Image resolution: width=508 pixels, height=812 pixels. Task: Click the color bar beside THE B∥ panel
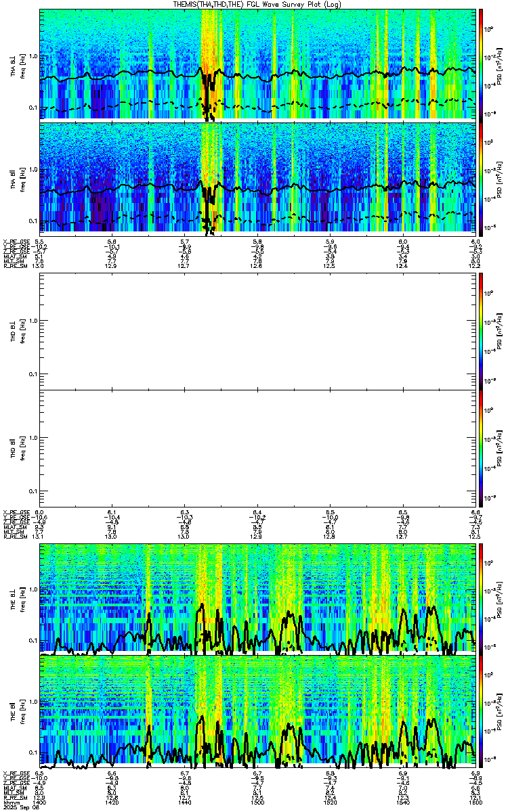[x=482, y=710]
